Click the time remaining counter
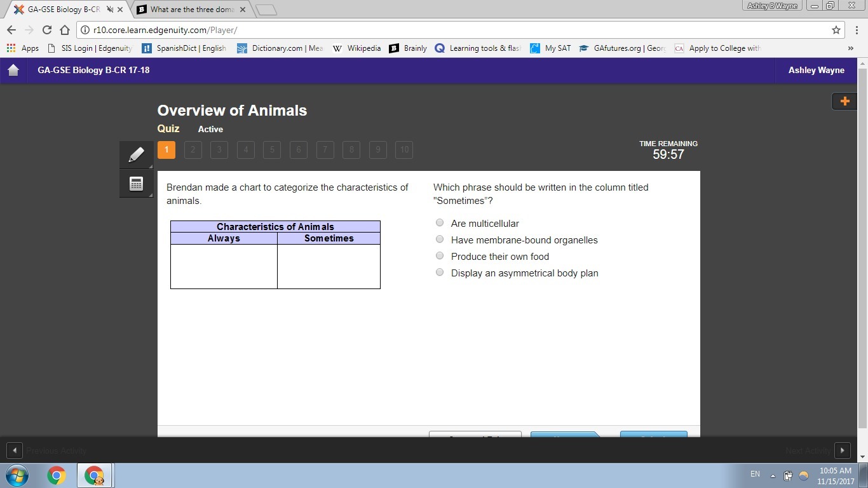 [668, 154]
